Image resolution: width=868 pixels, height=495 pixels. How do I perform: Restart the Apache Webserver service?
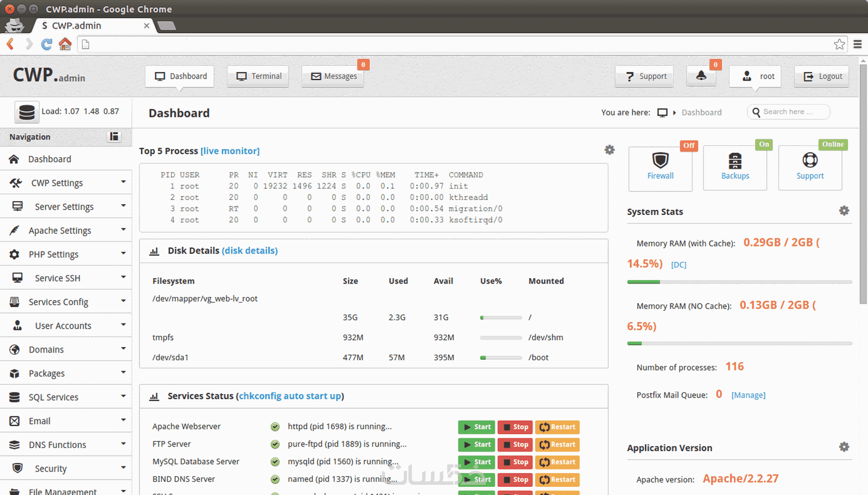[557, 427]
